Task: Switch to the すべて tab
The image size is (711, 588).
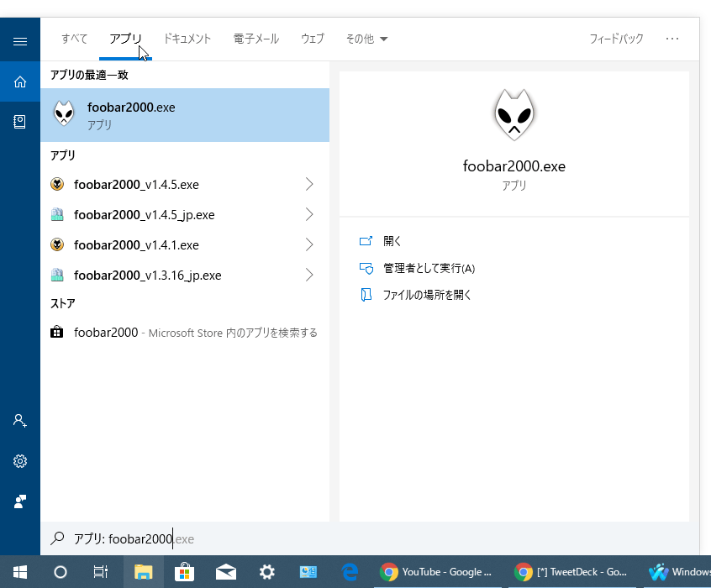Action: tap(74, 39)
